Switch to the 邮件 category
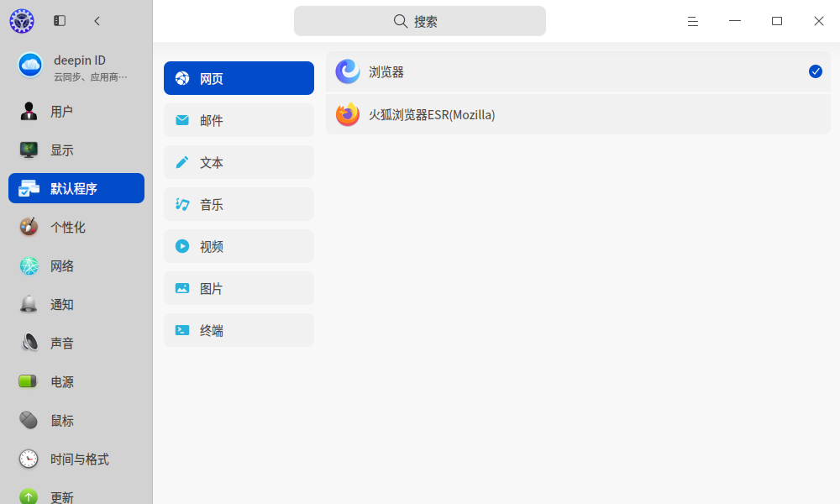The height and width of the screenshot is (504, 840). (239, 120)
